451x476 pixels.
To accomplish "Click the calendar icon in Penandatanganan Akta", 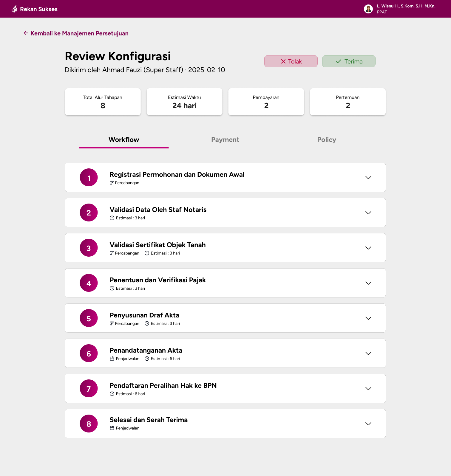I will 112,359.
